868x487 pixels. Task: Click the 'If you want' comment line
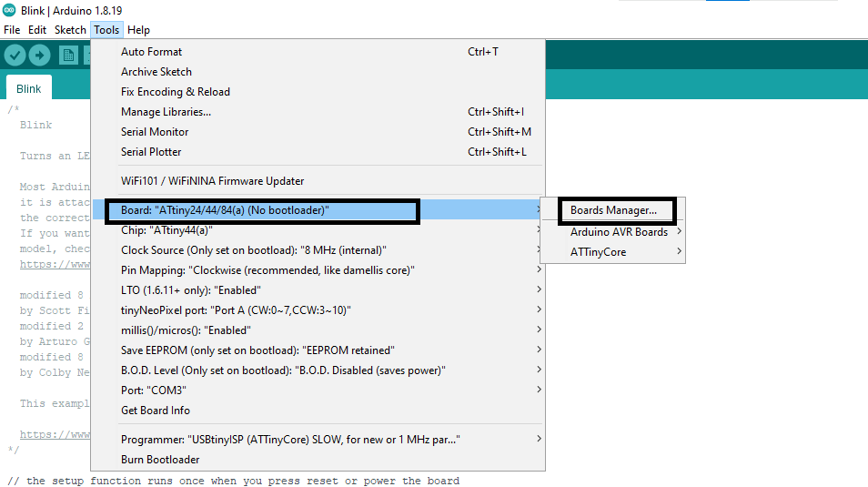click(x=55, y=233)
